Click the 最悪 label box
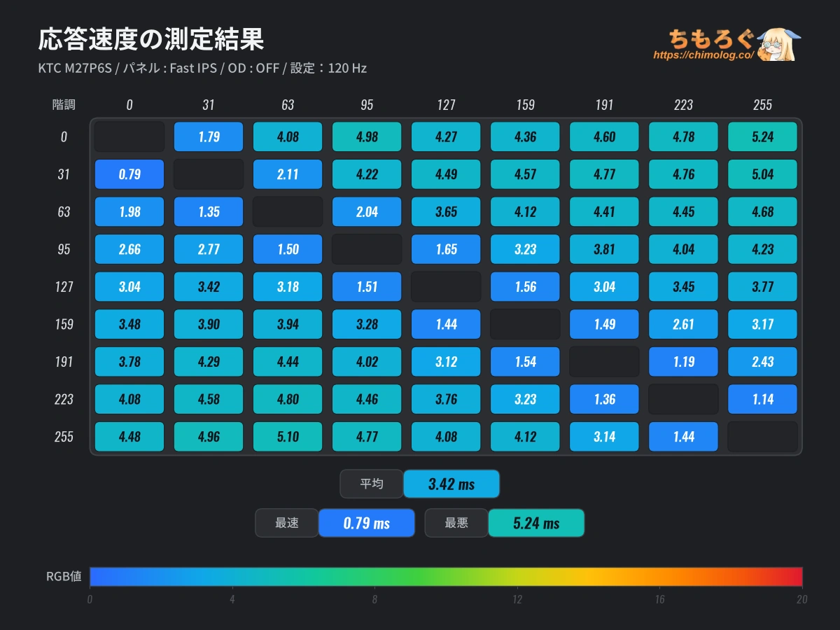The image size is (840, 630). (456, 523)
